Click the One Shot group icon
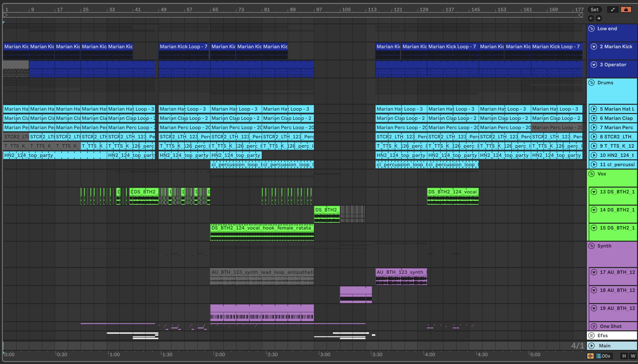 click(x=594, y=326)
